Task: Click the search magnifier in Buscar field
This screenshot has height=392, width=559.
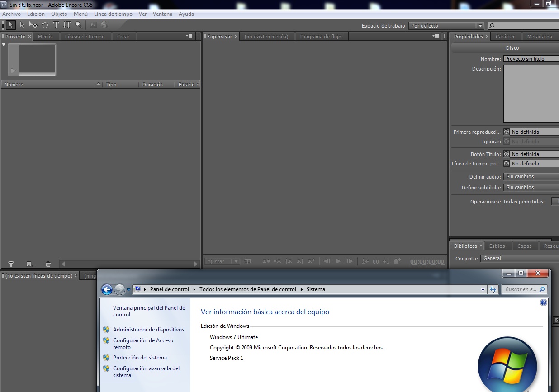Action: [x=542, y=289]
